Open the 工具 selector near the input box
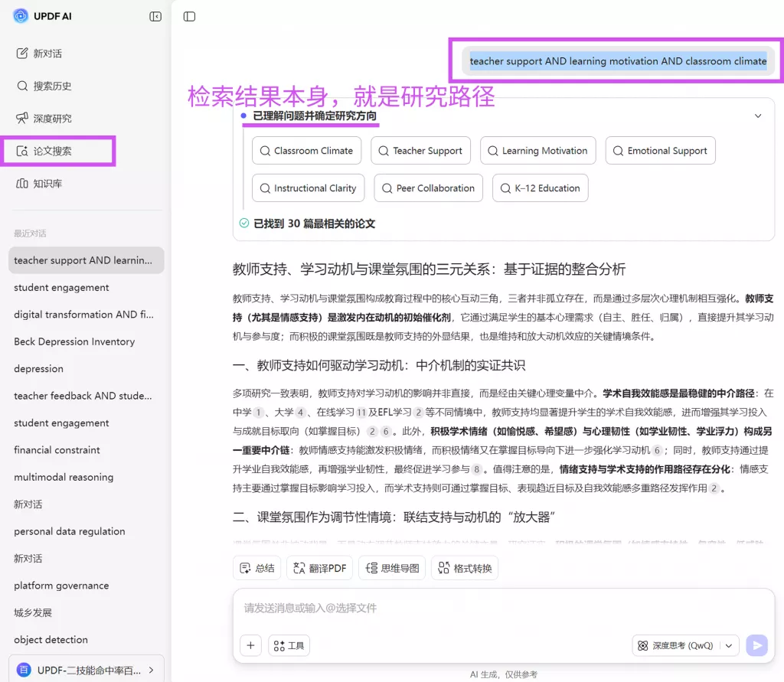This screenshot has height=682, width=784. point(289,645)
